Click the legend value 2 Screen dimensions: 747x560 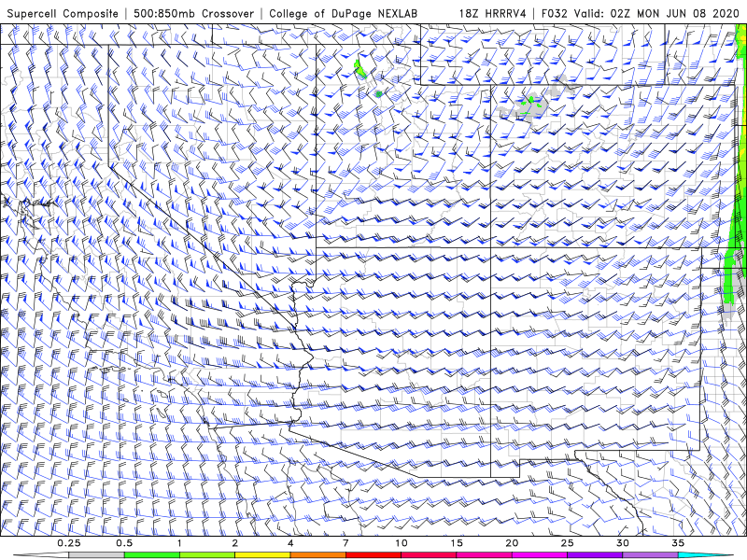[x=235, y=543]
